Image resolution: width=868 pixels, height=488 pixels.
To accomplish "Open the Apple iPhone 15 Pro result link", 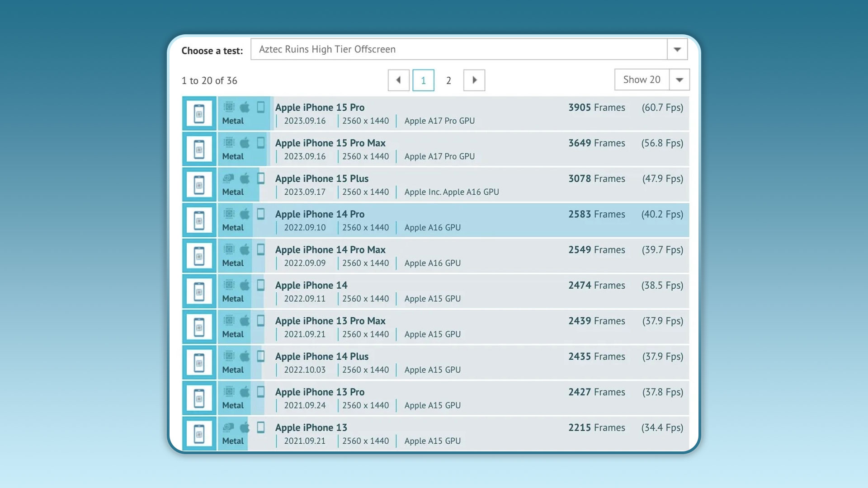I will point(320,108).
